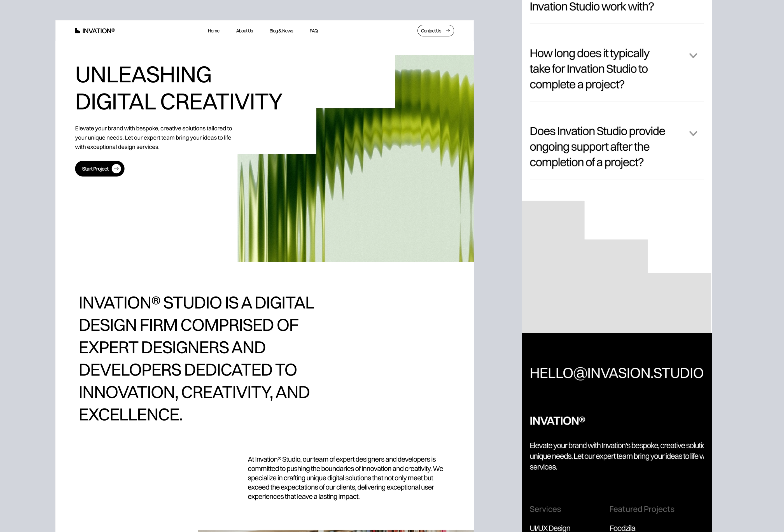Click the HELLO@INVASION.STUDIO email link
784x532 pixels.
(617, 372)
